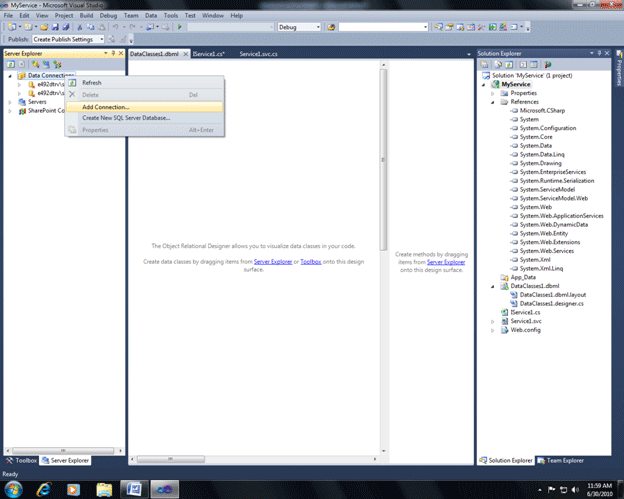Expand the Properties node in Solution Explorer
The image size is (624, 499).
[493, 93]
